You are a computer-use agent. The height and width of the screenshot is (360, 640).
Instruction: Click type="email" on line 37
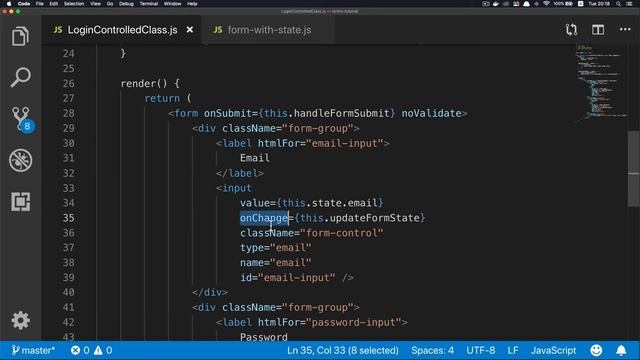(x=276, y=248)
